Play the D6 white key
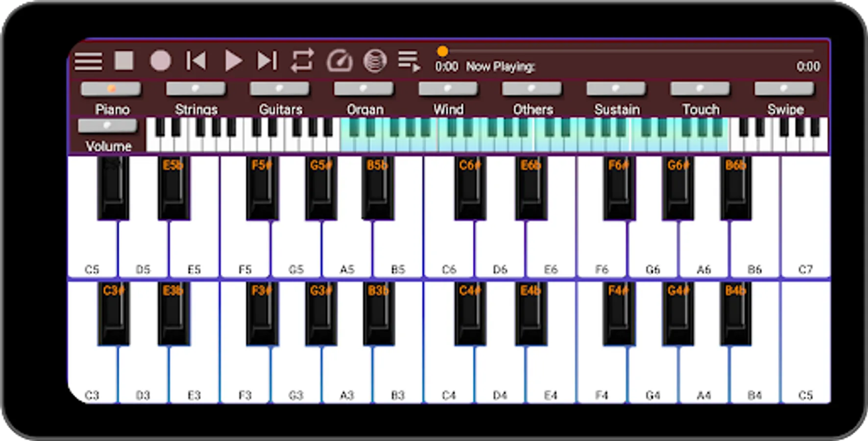This screenshot has height=441, width=868. [x=500, y=250]
